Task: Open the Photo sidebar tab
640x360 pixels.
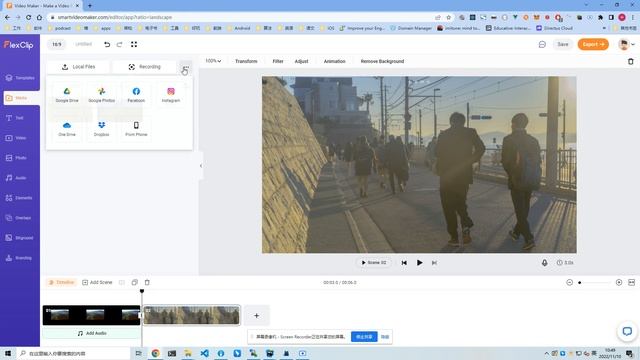Action: coord(20,158)
